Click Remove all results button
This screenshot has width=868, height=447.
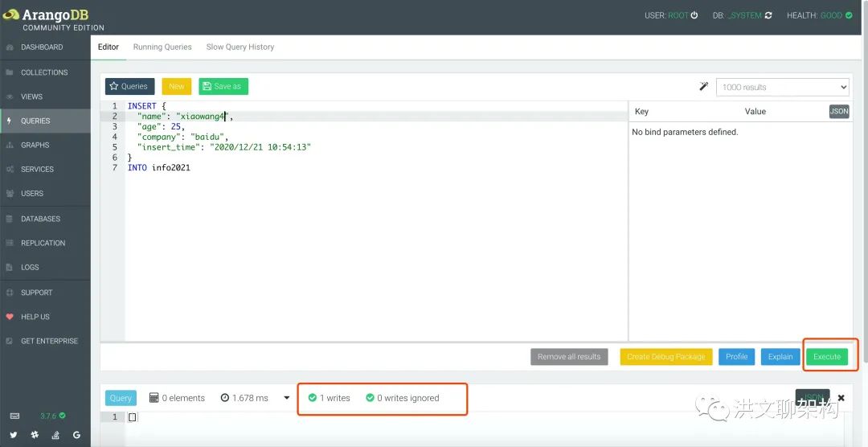(569, 357)
